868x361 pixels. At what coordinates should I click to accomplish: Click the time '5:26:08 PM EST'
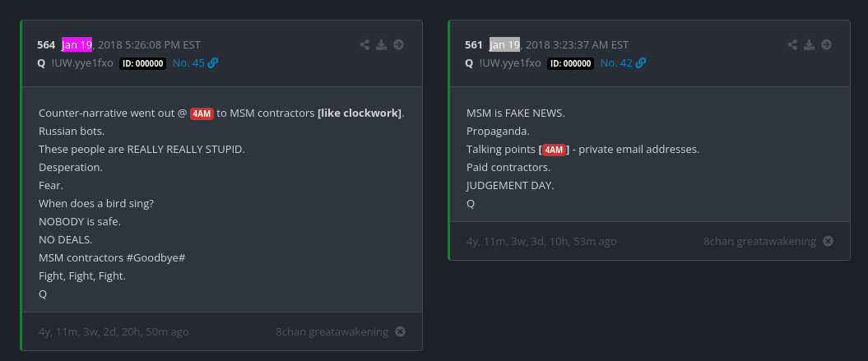163,45
